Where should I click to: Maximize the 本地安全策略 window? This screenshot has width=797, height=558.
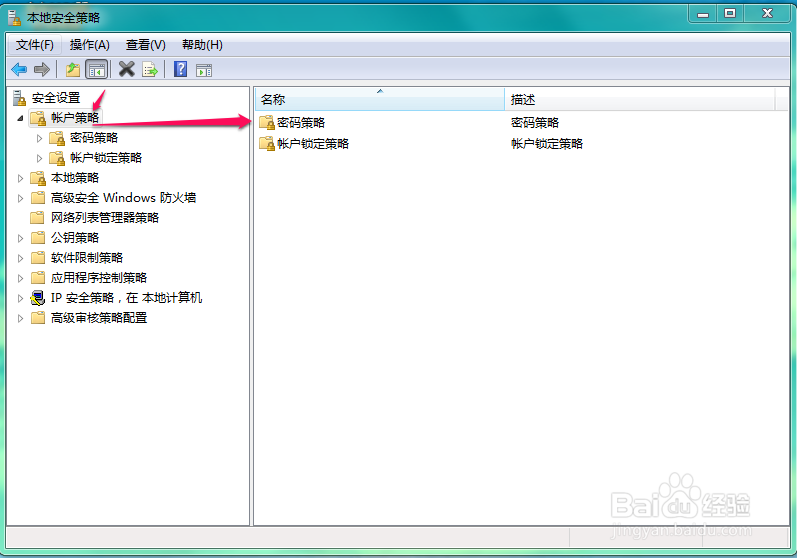730,14
